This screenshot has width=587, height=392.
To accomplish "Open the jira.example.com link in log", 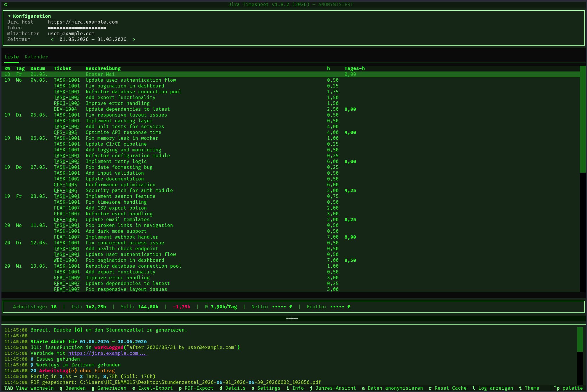I will pos(108,353).
